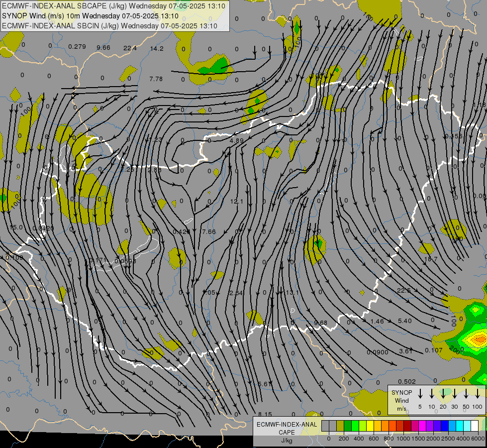Click the 0.109 value on the map
Viewport: 487px width, 448px height.
14,258
